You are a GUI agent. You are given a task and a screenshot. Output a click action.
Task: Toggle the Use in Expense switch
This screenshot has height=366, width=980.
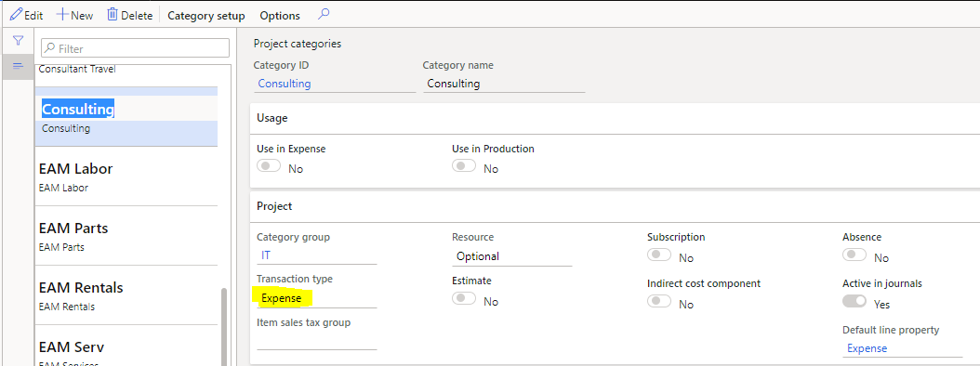click(269, 166)
